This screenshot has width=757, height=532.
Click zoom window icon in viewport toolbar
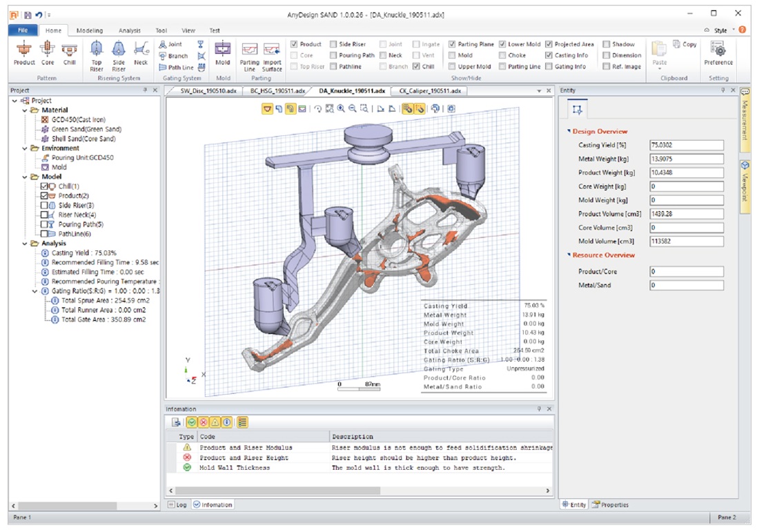pos(364,109)
